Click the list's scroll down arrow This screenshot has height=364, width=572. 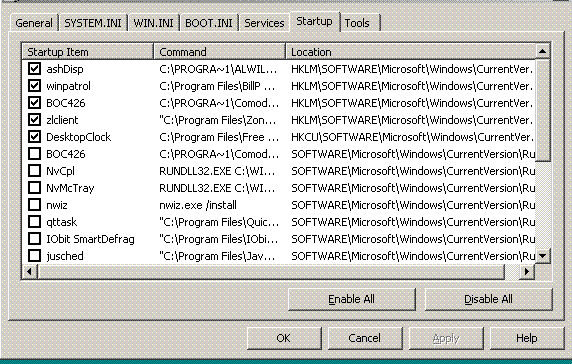[x=542, y=256]
